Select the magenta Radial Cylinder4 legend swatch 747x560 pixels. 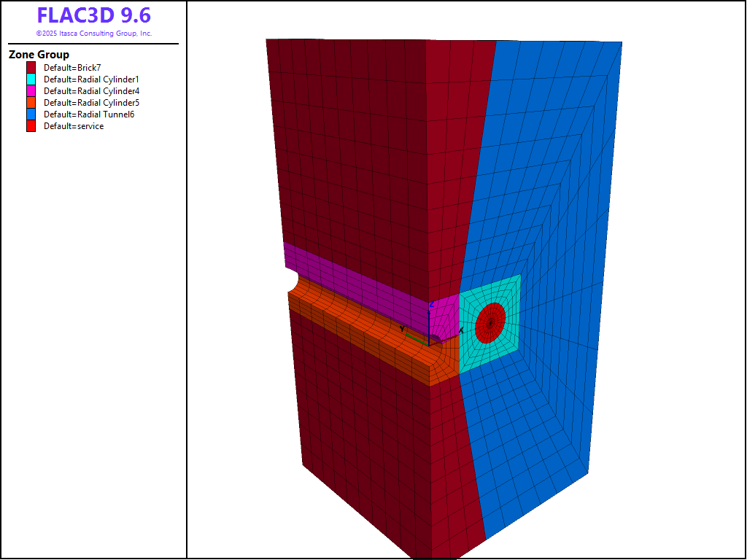tap(31, 91)
